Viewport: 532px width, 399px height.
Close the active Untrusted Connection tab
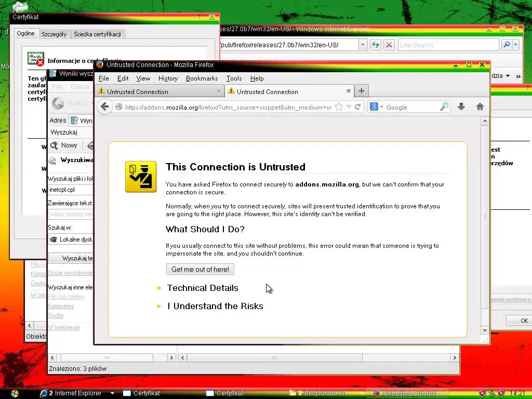[348, 91]
